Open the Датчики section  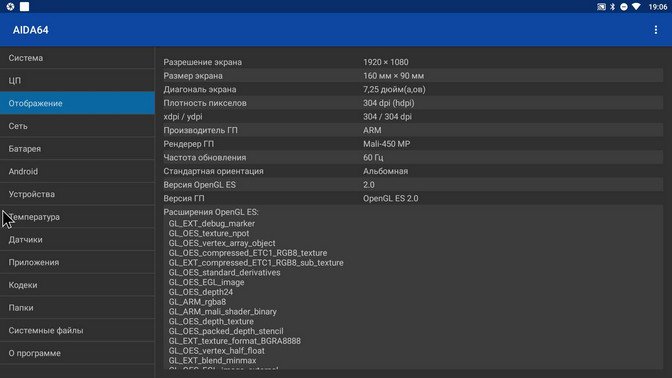coord(77,240)
